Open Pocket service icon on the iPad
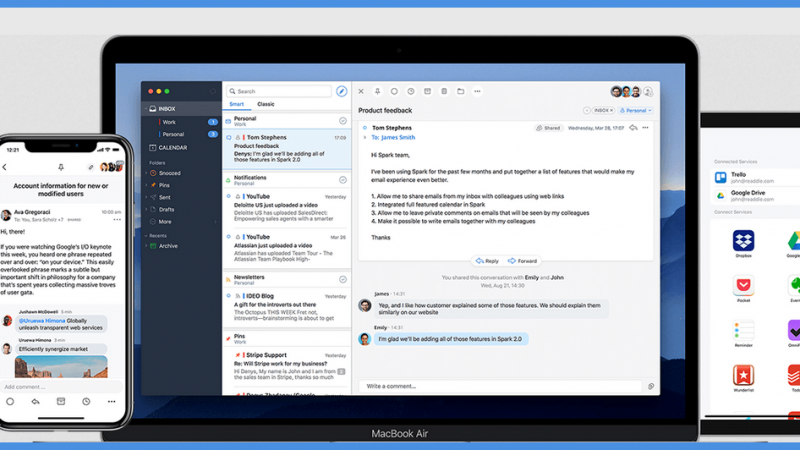Screen dimensions: 800x450 coord(743,285)
